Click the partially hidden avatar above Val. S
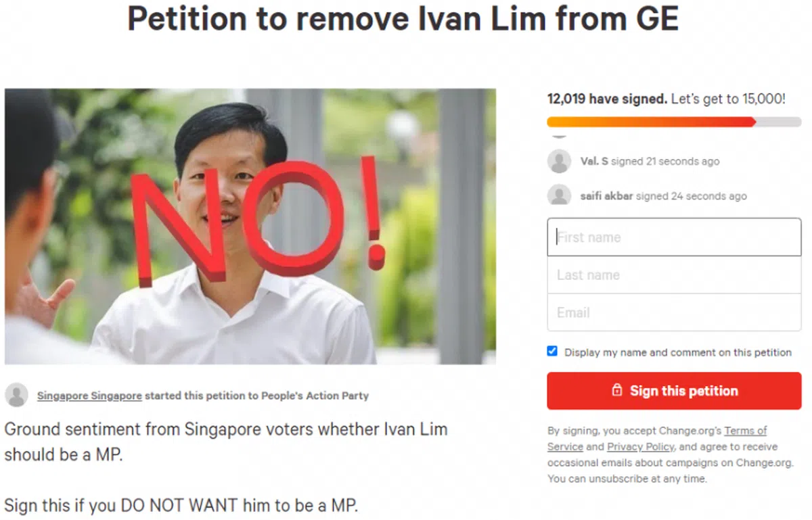 tap(559, 135)
